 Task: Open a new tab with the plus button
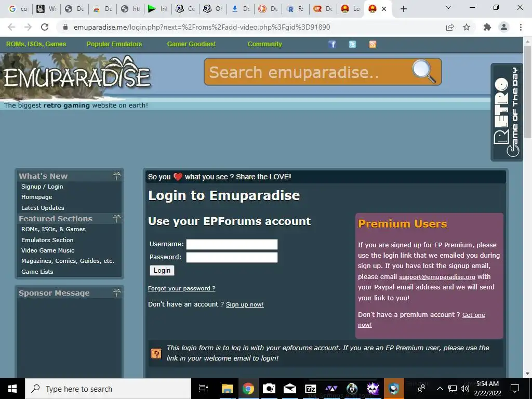point(403,9)
